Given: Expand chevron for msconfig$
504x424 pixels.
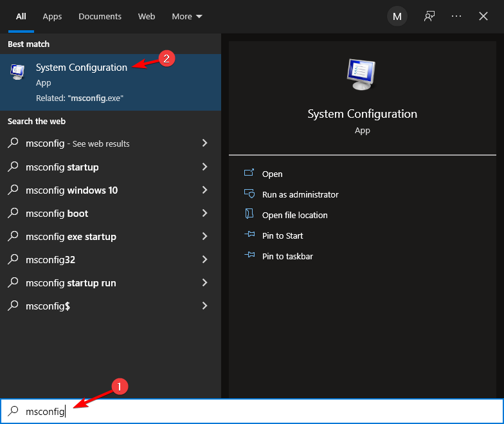Looking at the screenshot, I should pyautogui.click(x=204, y=306).
